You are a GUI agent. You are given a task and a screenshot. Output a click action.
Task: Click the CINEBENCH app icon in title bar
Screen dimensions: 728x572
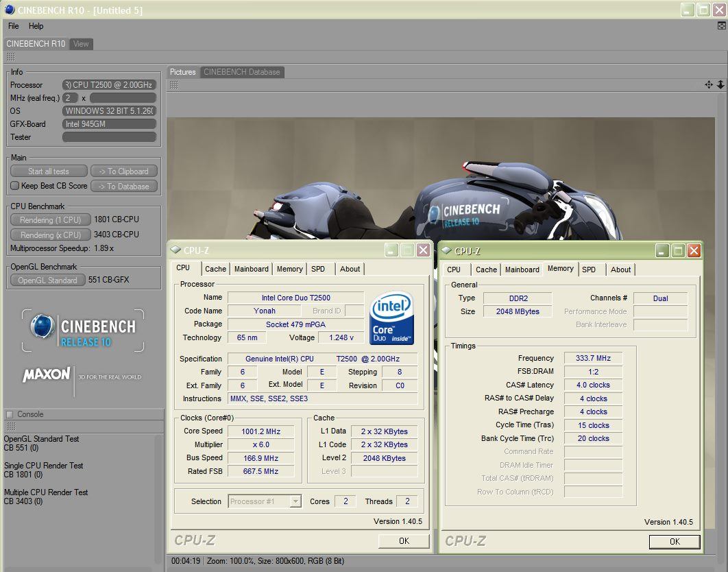pyautogui.click(x=10, y=10)
